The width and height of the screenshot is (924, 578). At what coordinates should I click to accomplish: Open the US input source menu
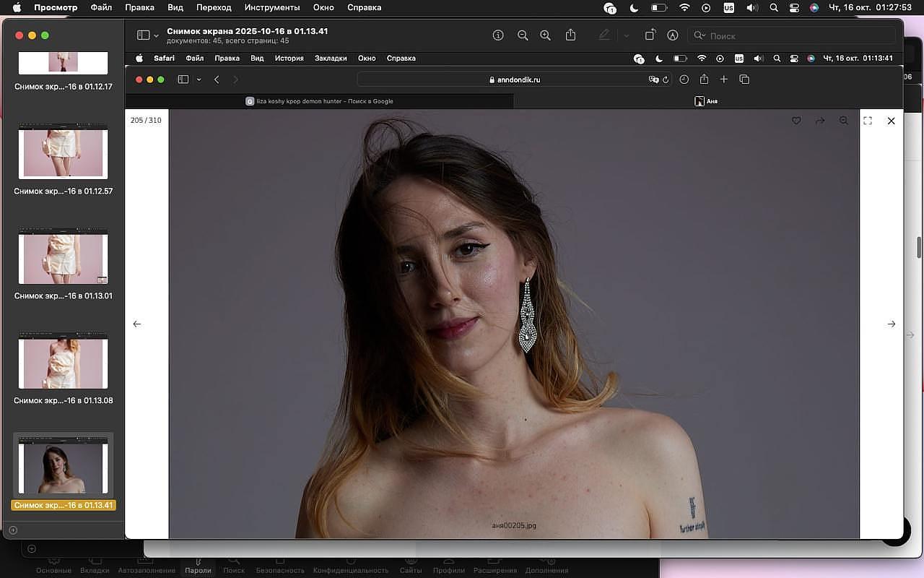(729, 8)
